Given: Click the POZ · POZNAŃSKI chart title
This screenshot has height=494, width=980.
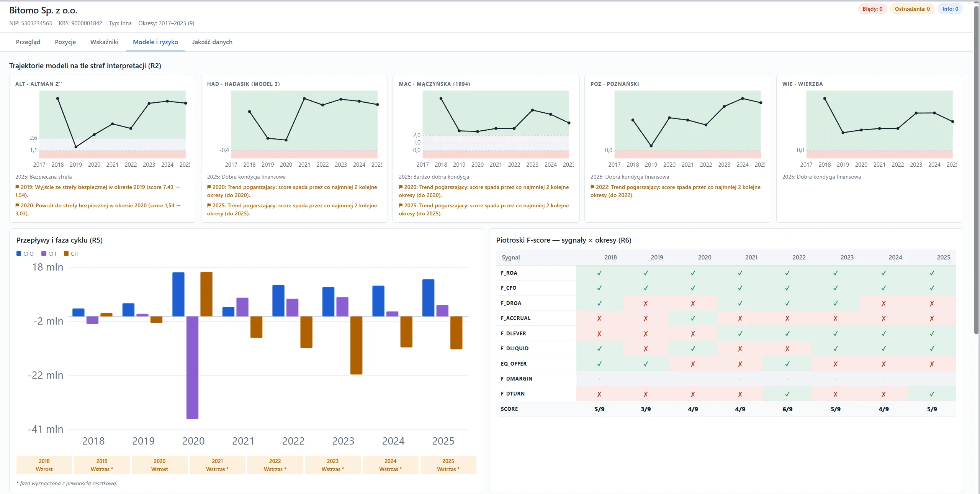Looking at the screenshot, I should (615, 84).
